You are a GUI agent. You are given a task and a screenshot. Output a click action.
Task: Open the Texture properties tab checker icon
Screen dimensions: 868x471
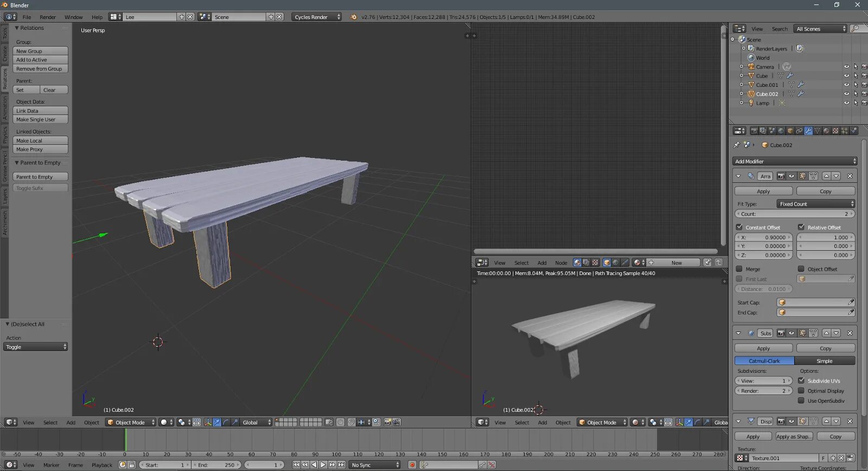835,131
